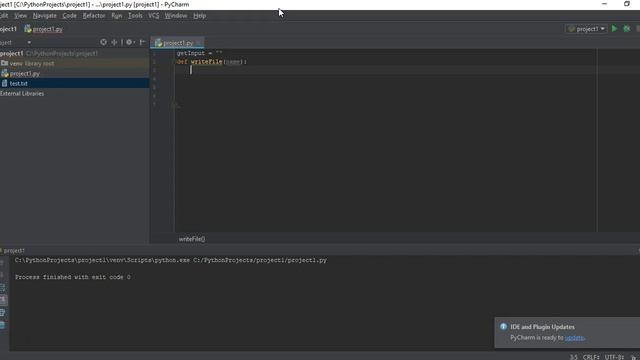The image size is (640, 360).
Task: Click the cursor position 3:5 in status bar
Action: click(573, 357)
